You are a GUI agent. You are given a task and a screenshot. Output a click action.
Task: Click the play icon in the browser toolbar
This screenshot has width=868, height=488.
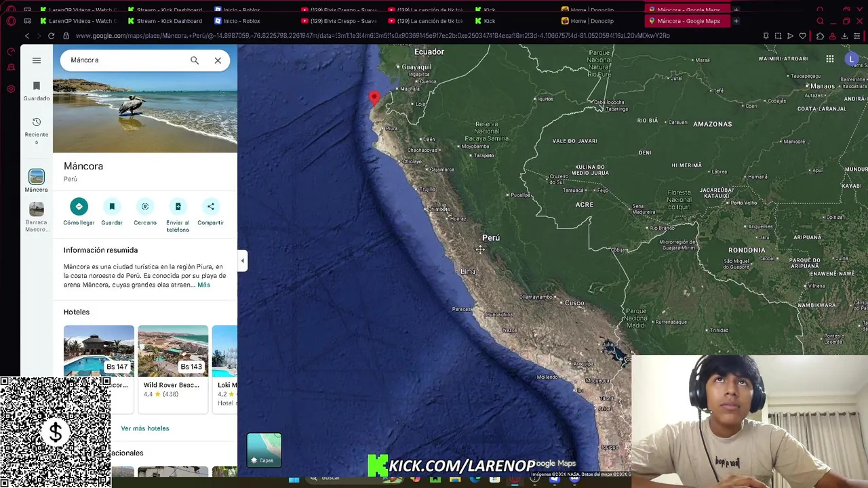[790, 36]
